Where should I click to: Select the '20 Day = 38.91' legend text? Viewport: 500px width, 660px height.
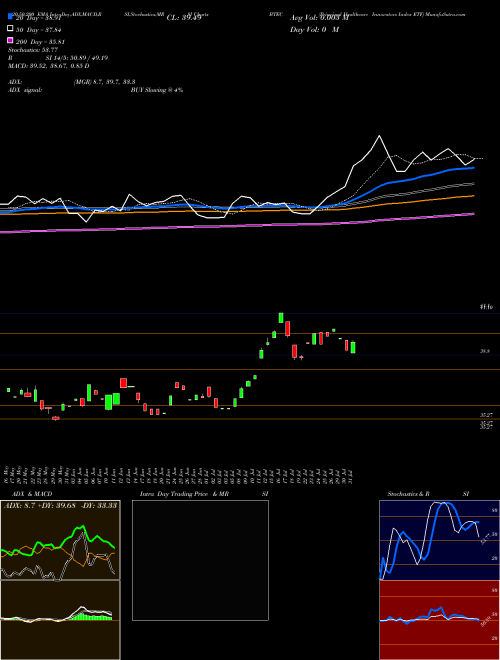coord(40,19)
